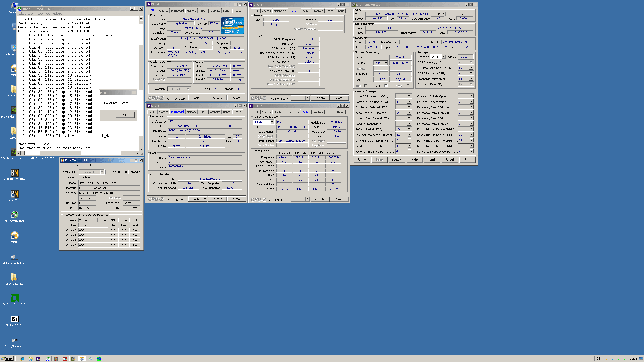This screenshot has width=644, height=362.
Task: Open the bm-0.10.9.2-offline desktop icon
Action: click(14, 173)
